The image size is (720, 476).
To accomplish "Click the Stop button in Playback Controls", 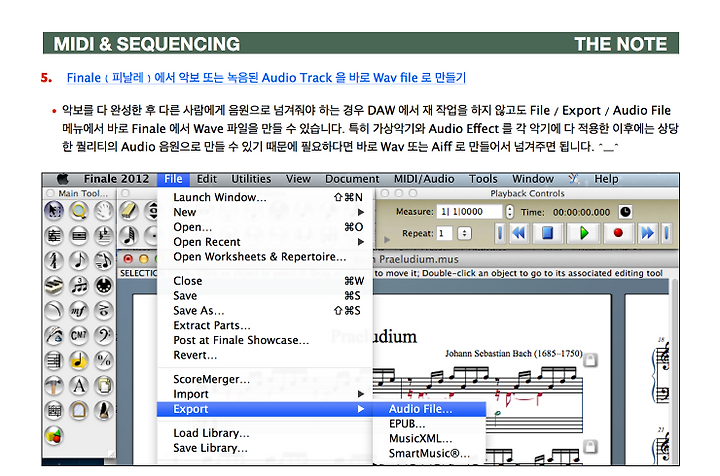I will [547, 233].
